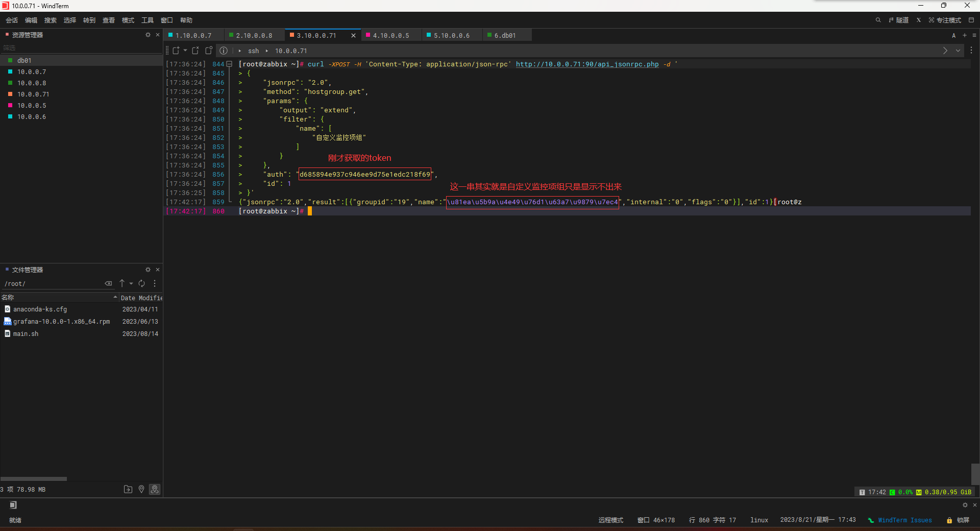Image resolution: width=980 pixels, height=531 pixels.
Task: Open the 隧道 tunnel panel
Action: [x=898, y=20]
